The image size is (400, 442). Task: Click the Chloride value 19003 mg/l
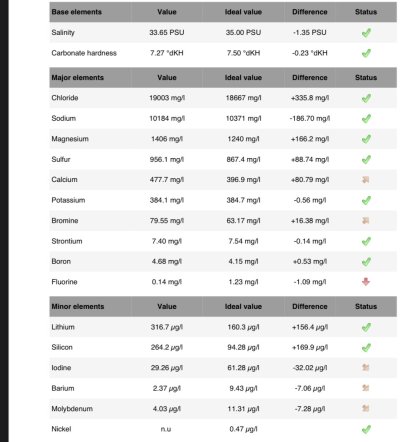point(167,98)
